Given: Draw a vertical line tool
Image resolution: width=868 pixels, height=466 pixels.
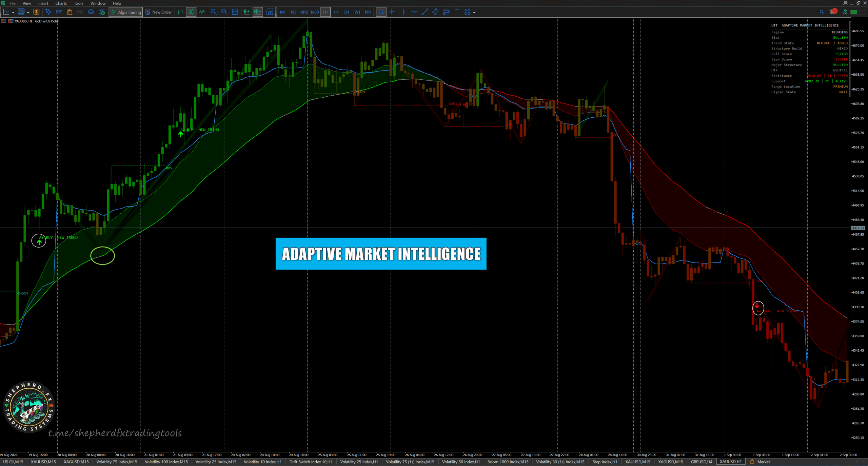Looking at the screenshot, I should [403, 12].
